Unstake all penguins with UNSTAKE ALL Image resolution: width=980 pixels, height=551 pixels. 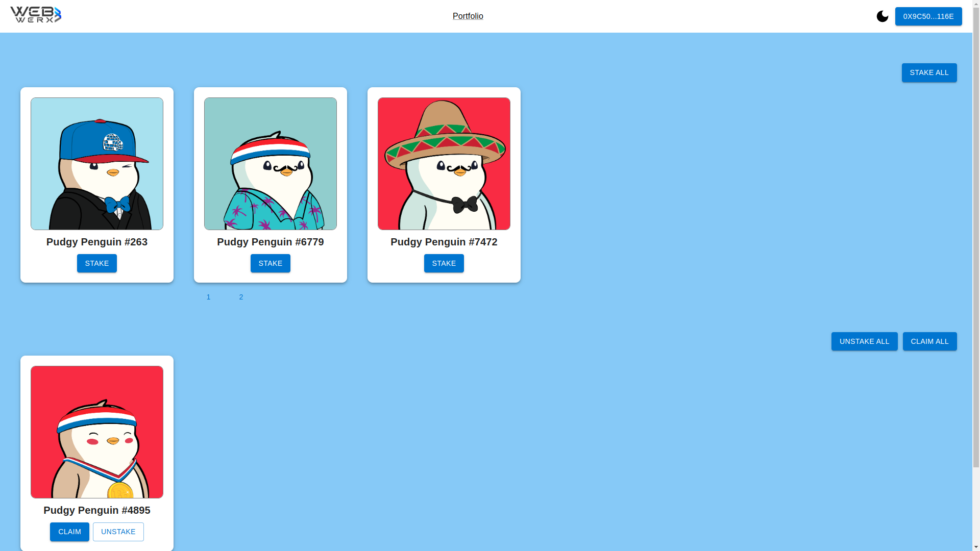click(864, 341)
